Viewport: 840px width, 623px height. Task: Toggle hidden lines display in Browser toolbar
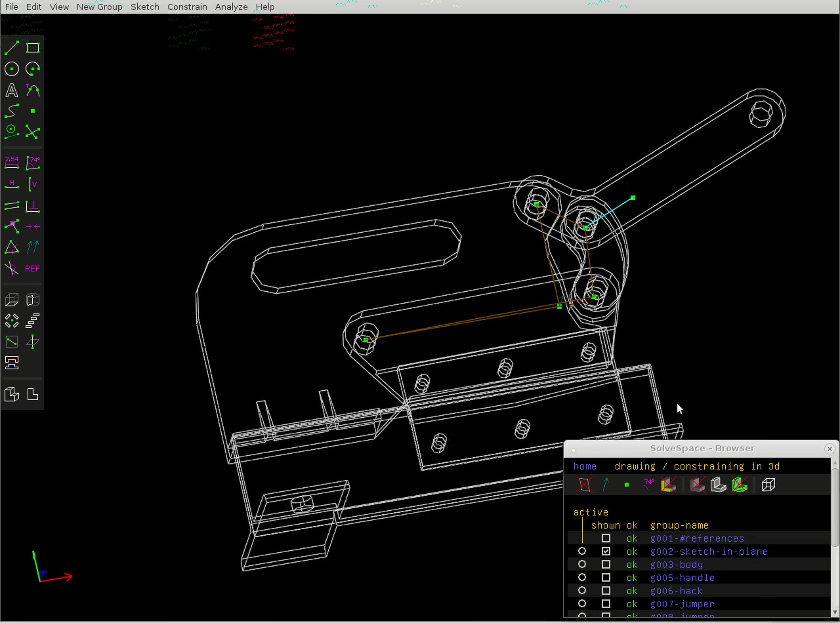click(x=768, y=484)
